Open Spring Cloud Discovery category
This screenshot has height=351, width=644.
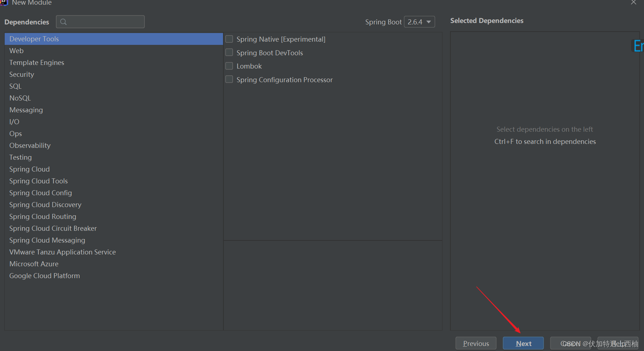pyautogui.click(x=114, y=205)
